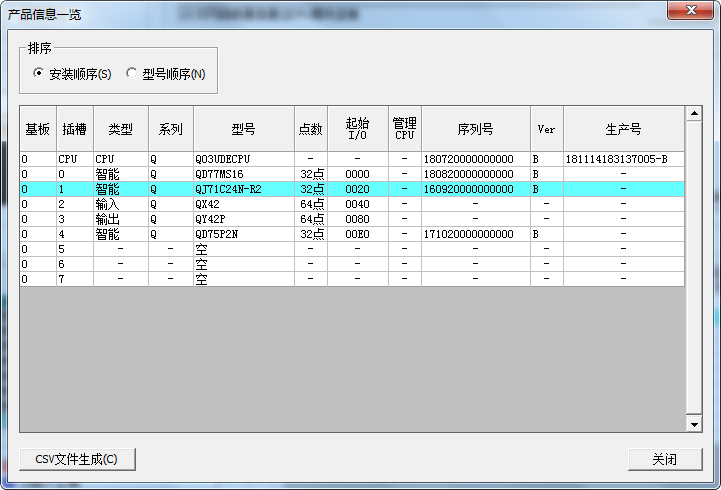Click the 生产号 column header

pyautogui.click(x=623, y=129)
